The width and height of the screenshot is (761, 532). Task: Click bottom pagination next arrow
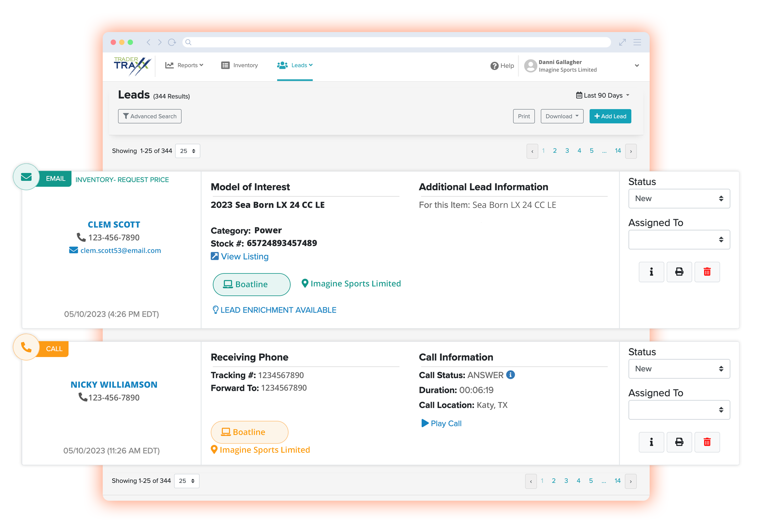pos(630,482)
